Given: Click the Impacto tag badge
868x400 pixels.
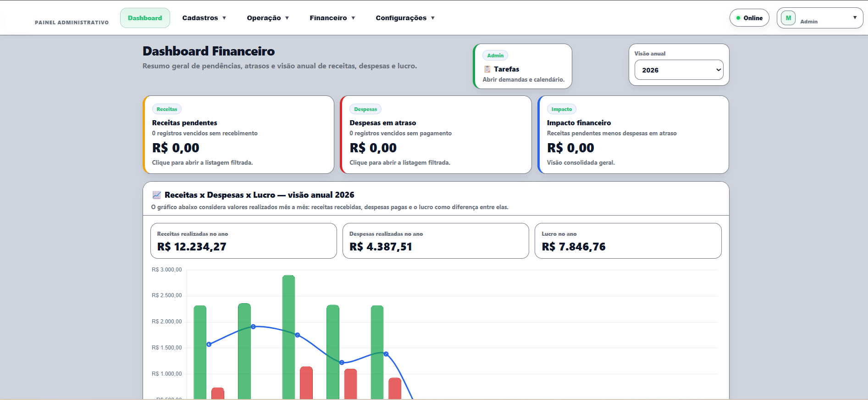Looking at the screenshot, I should [562, 109].
